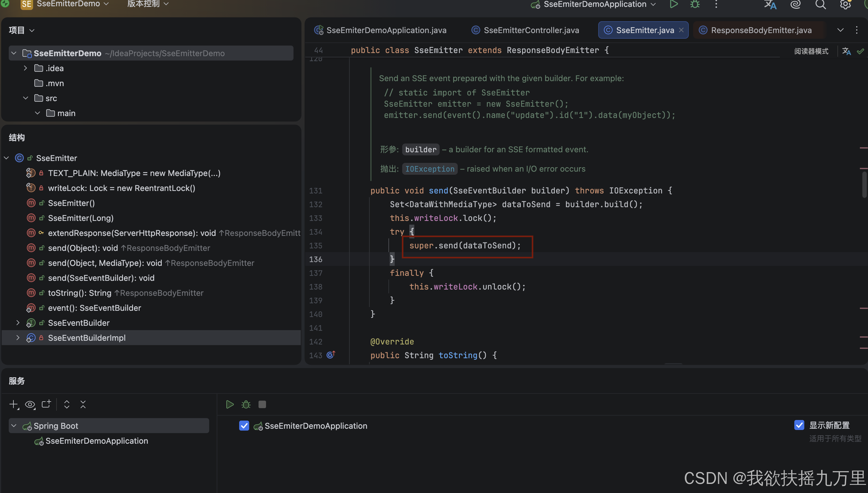The width and height of the screenshot is (868, 493).
Task: Select the SseEmitter.java tab
Action: click(643, 30)
